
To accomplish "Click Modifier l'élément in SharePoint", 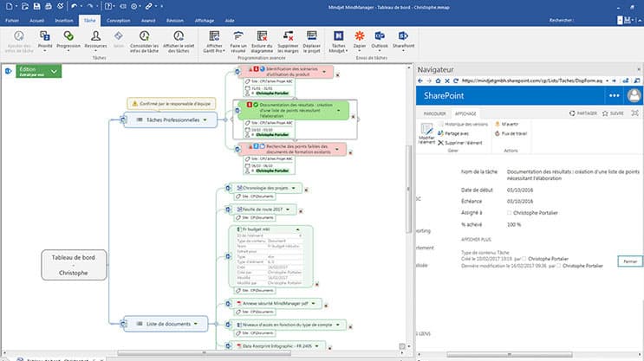I will pyautogui.click(x=426, y=133).
